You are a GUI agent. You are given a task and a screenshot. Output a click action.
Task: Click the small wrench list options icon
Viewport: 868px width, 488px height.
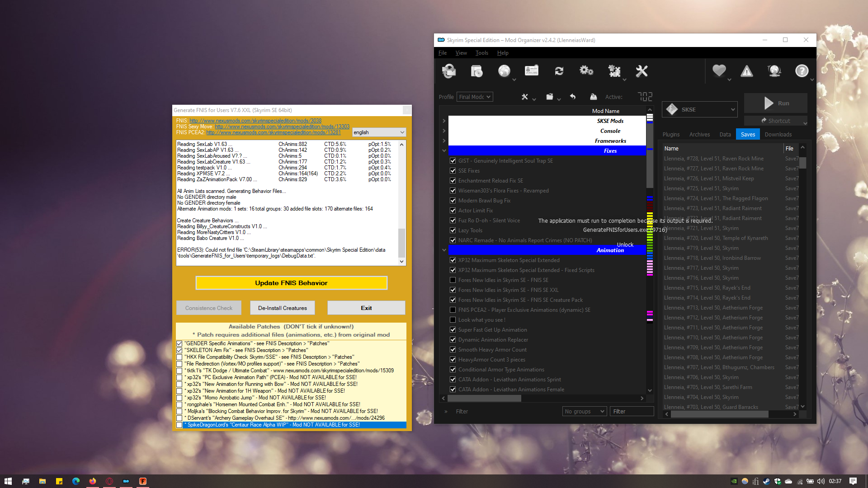pos(525,97)
